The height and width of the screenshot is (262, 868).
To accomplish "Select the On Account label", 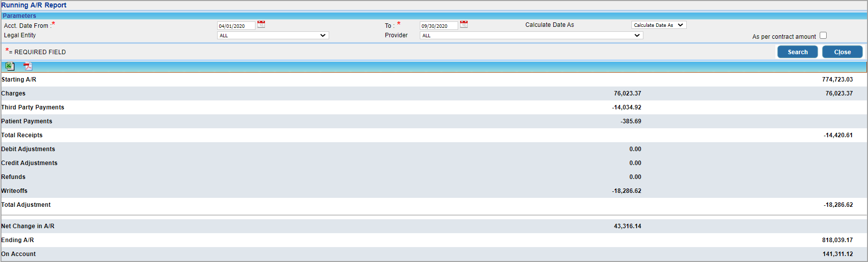I will (x=18, y=254).
